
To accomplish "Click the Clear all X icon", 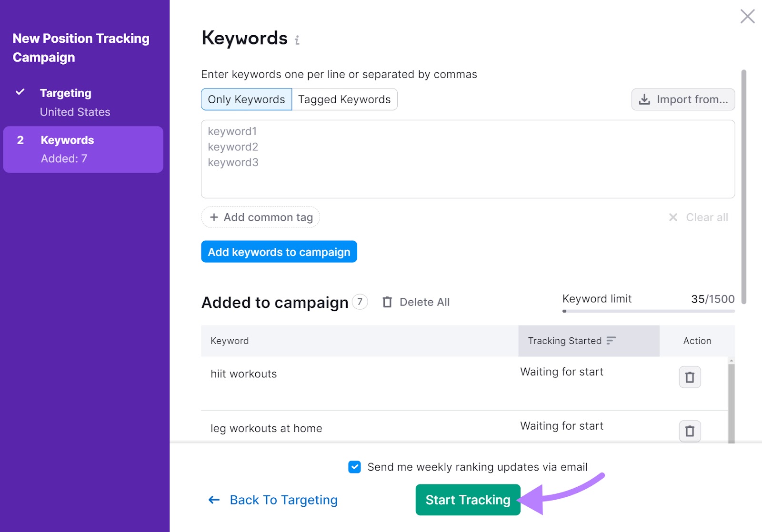I will pos(673,217).
